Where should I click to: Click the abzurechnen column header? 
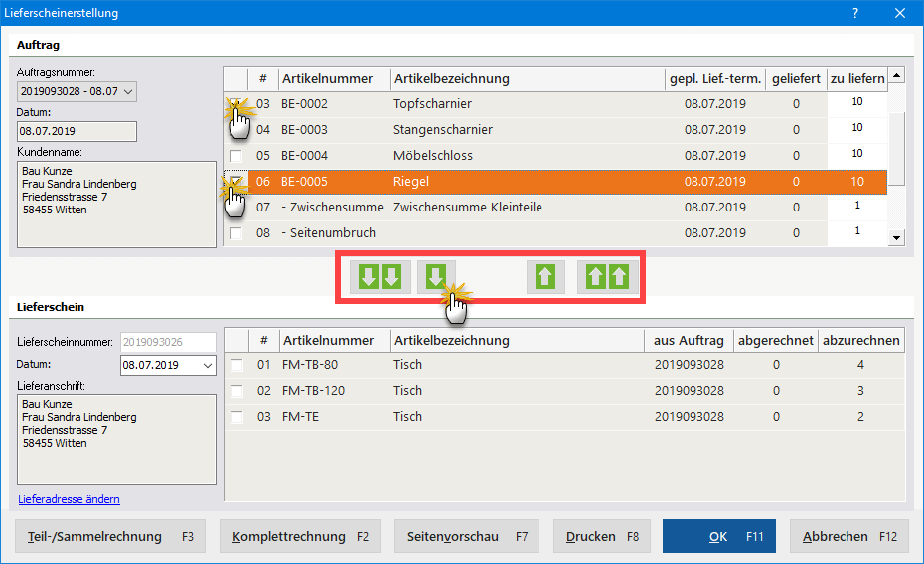861,340
